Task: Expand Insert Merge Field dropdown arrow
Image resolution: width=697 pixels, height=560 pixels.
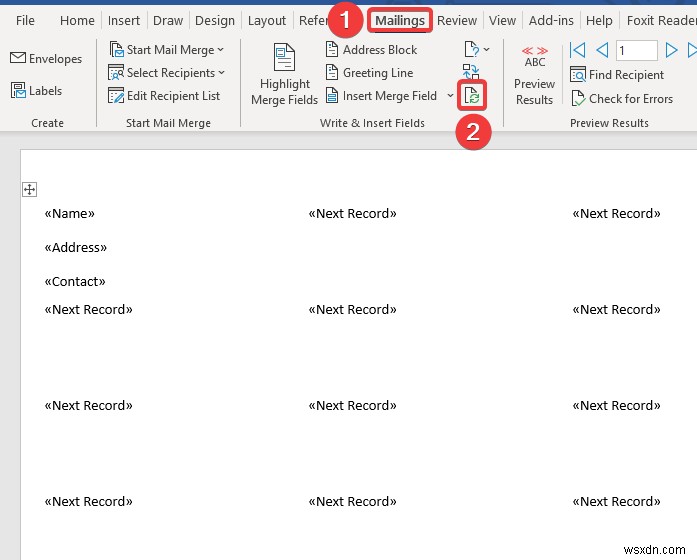Action: coord(450,96)
